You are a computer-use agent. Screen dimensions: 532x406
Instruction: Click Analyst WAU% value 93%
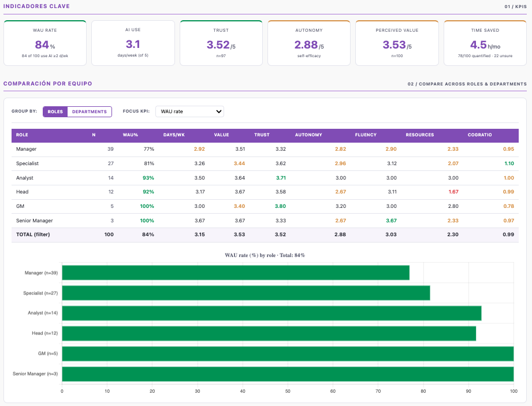[148, 178]
